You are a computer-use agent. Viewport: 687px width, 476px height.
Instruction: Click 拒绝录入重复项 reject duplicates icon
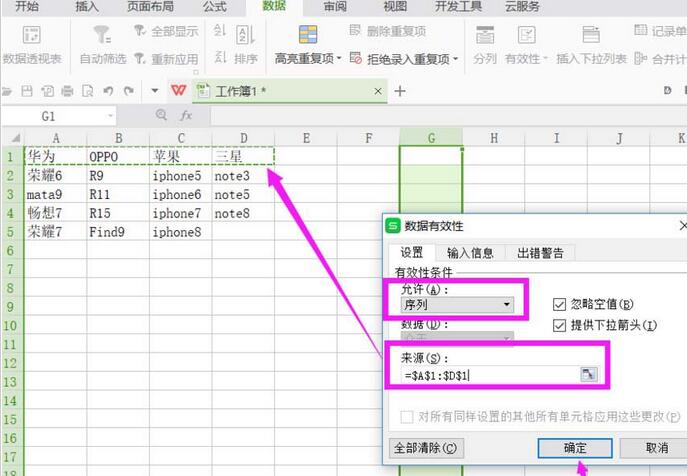point(356,58)
